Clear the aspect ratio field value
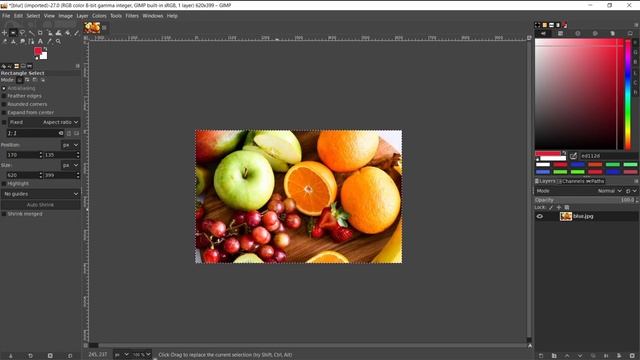This screenshot has width=640, height=360. pos(61,133)
